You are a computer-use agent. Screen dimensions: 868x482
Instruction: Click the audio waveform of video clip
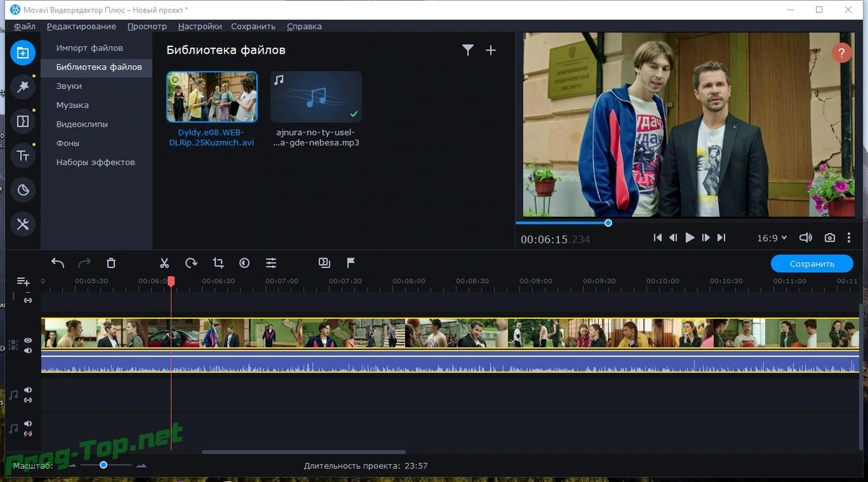[x=450, y=363]
